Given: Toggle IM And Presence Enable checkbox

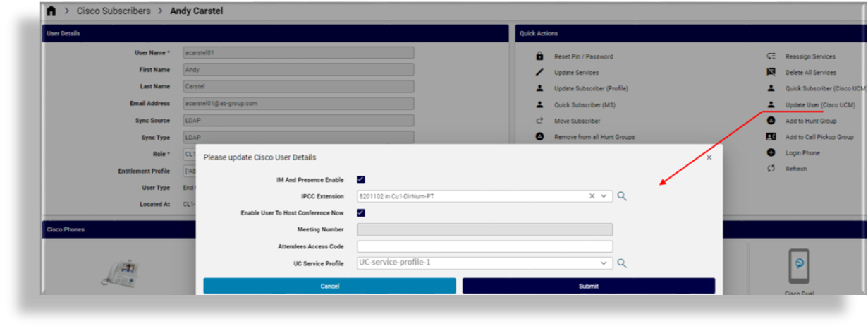Looking at the screenshot, I should click(x=361, y=180).
